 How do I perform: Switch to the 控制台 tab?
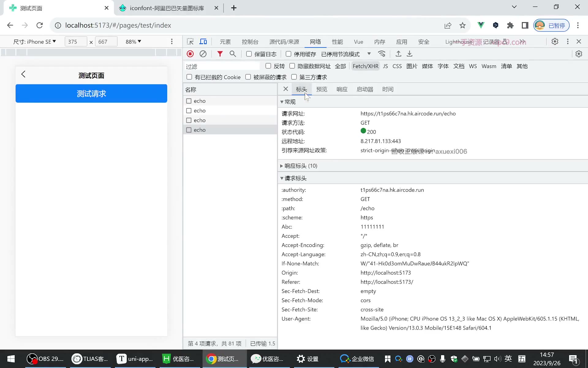pyautogui.click(x=250, y=42)
